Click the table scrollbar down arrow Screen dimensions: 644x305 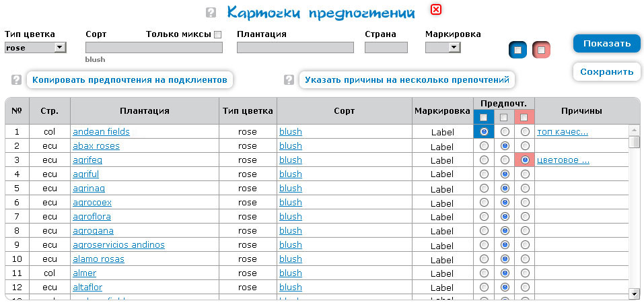pos(633,294)
